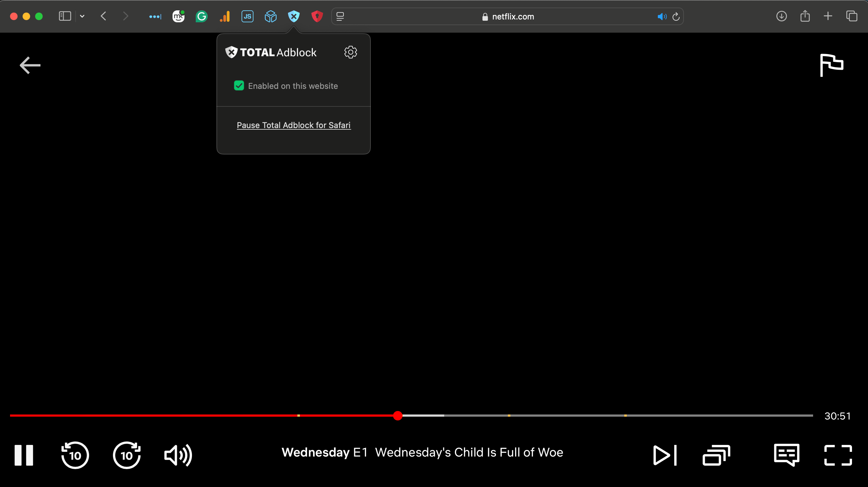Go back in Safari history

104,16
